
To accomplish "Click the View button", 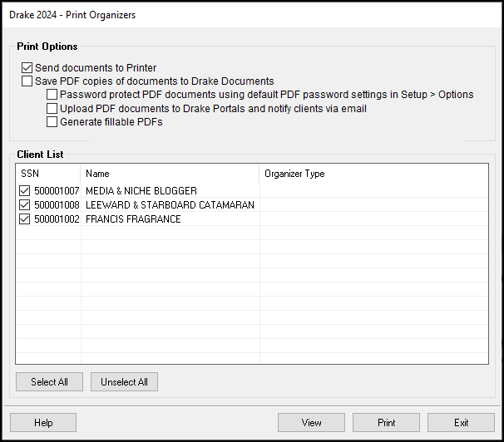I will click(311, 422).
